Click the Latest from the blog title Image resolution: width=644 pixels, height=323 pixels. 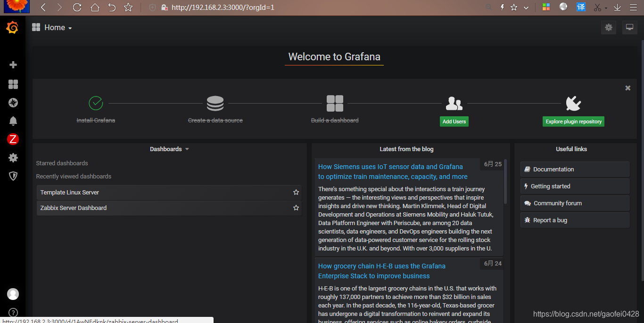coord(406,149)
